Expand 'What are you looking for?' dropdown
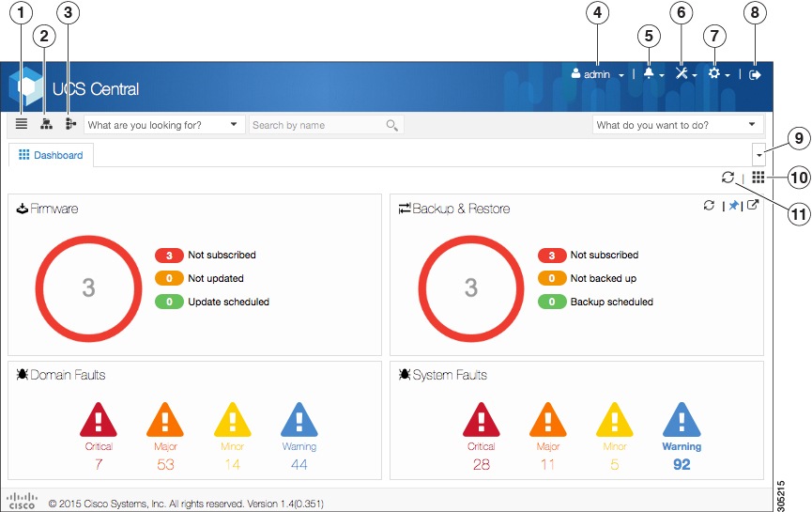This screenshot has height=512, width=812. 164,124
